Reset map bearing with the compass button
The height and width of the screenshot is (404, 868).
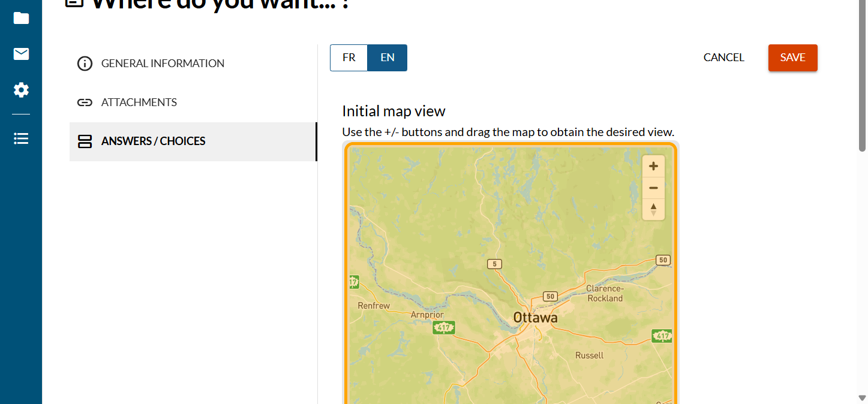pyautogui.click(x=653, y=209)
